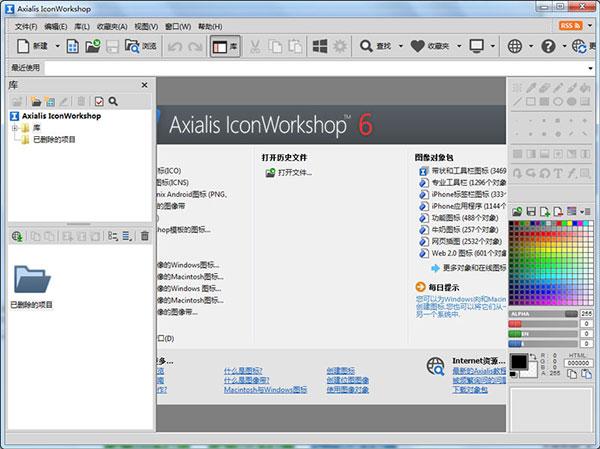Click the scissors Cut icon
This screenshot has height=449, width=600.
pyautogui.click(x=255, y=47)
